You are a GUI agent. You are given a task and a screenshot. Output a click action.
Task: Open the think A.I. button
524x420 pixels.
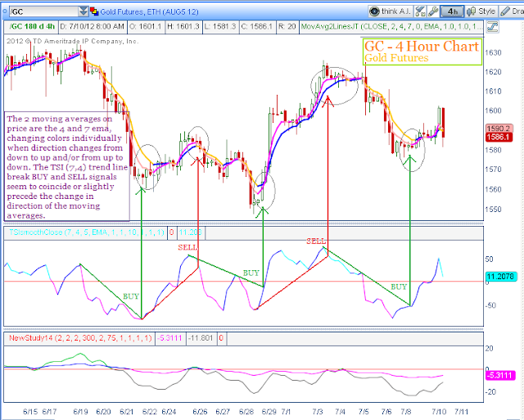coord(391,11)
